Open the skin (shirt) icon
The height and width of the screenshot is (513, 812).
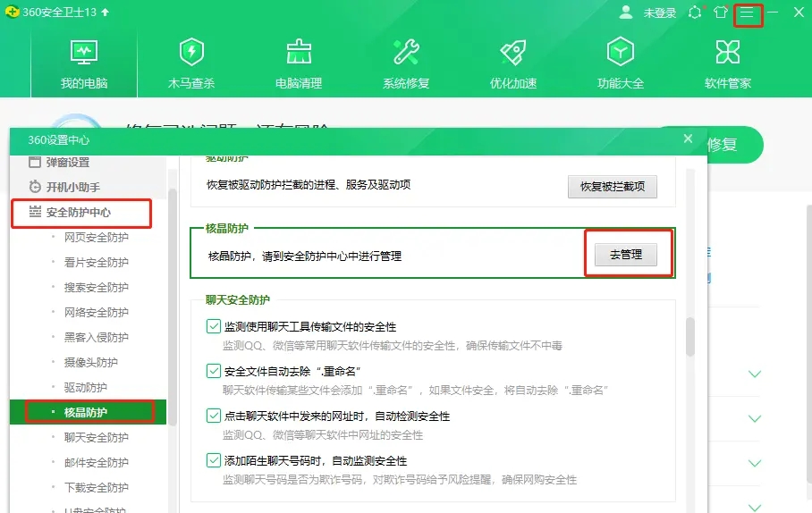coord(721,12)
